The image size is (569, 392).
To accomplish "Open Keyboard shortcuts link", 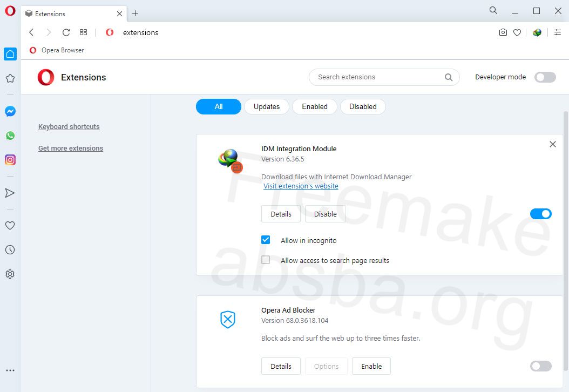I will pos(69,127).
